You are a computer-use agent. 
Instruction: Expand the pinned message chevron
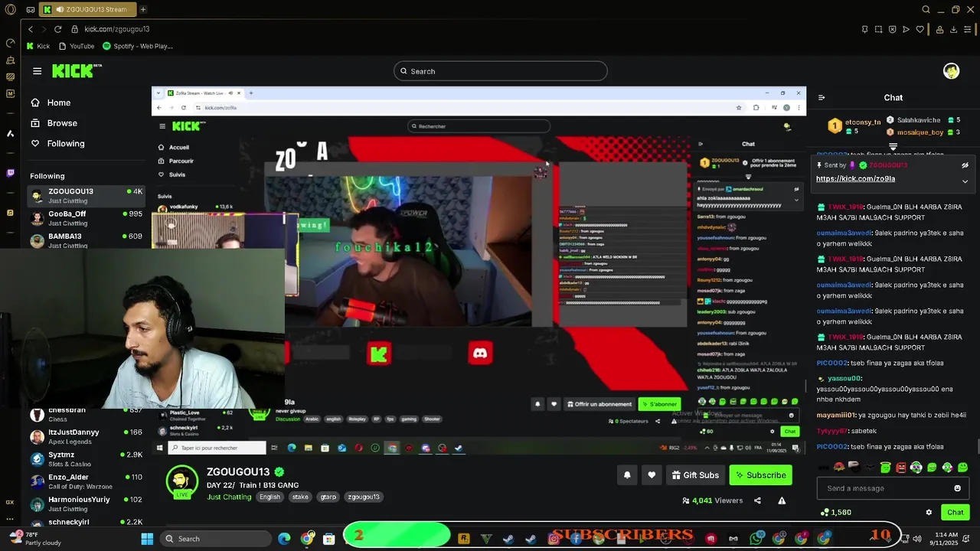pyautogui.click(x=965, y=181)
